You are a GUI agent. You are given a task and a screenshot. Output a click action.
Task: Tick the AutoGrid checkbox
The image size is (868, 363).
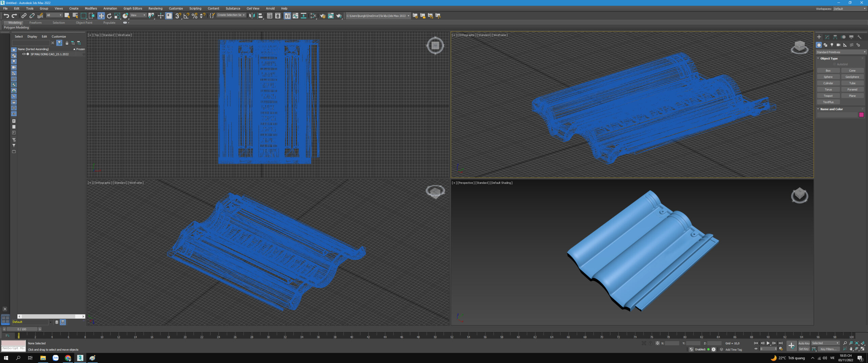coord(834,64)
